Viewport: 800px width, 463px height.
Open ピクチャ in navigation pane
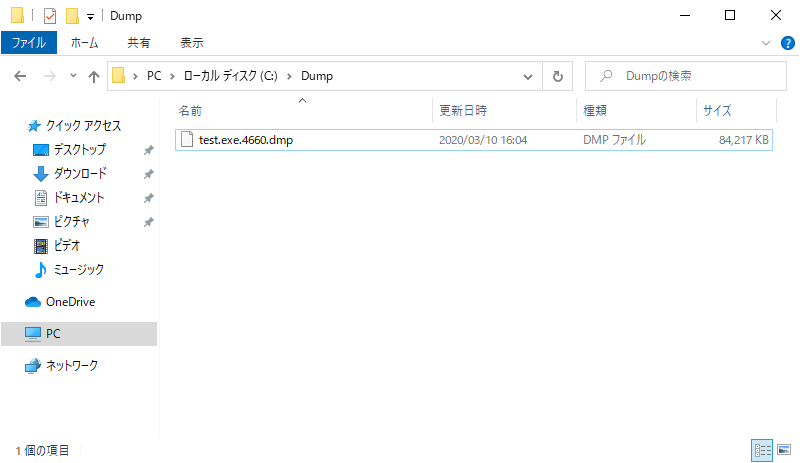pos(71,222)
